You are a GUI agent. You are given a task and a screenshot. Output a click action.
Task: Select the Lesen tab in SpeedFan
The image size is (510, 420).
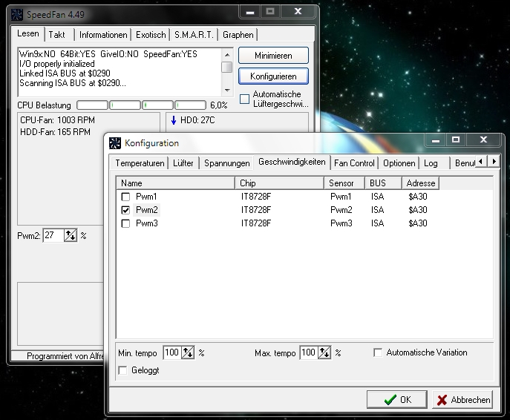click(28, 33)
